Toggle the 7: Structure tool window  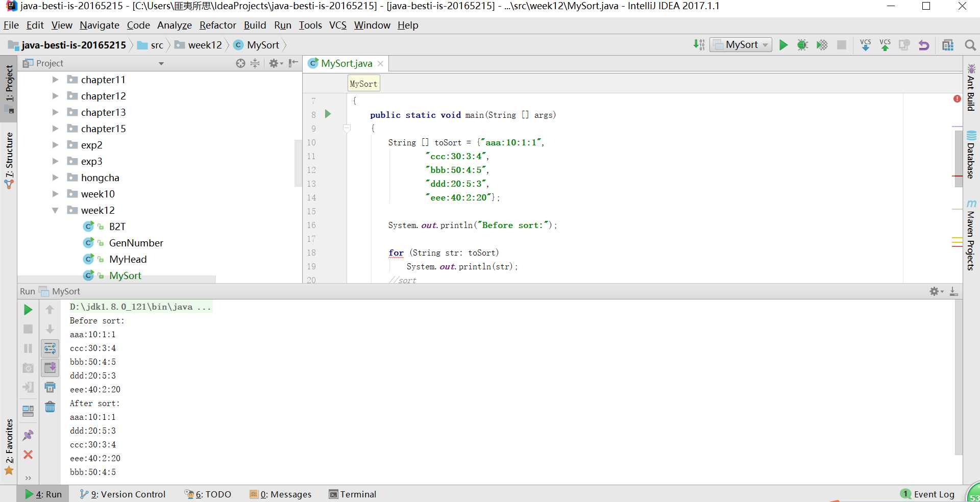point(9,161)
